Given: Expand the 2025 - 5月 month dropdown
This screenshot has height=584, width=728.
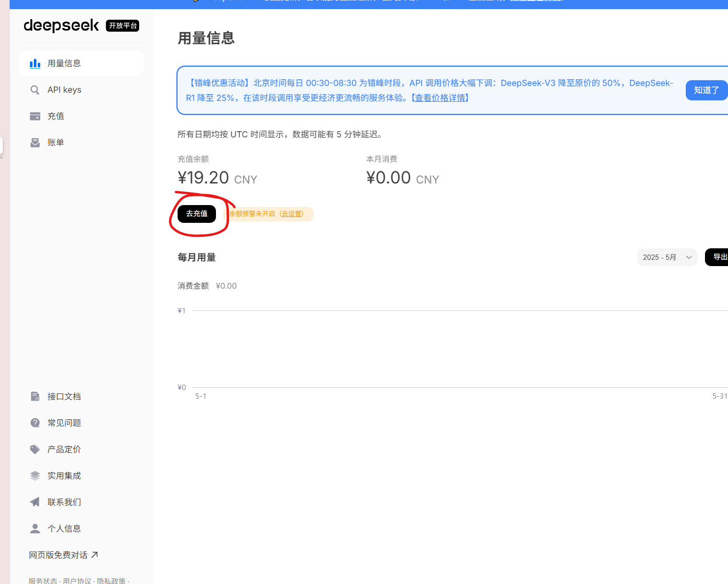Looking at the screenshot, I should click(667, 257).
